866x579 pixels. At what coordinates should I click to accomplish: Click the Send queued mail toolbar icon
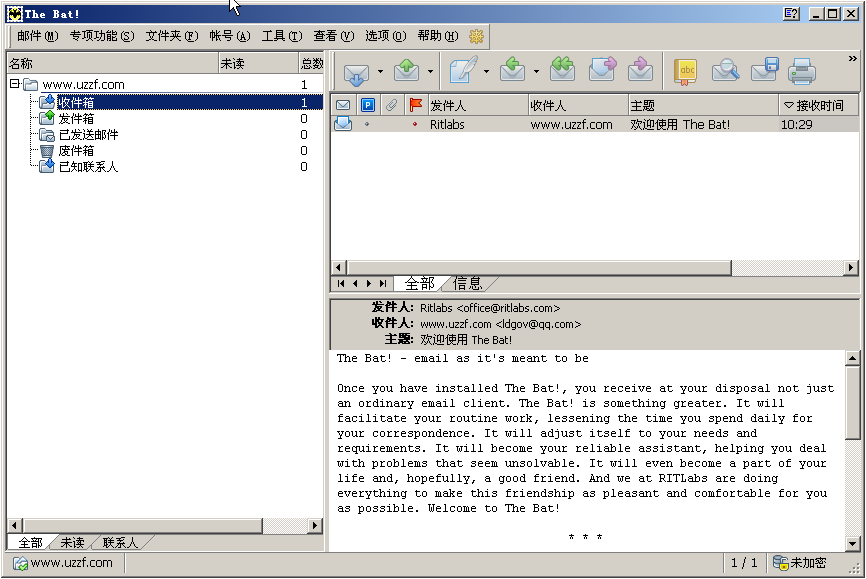[406, 71]
